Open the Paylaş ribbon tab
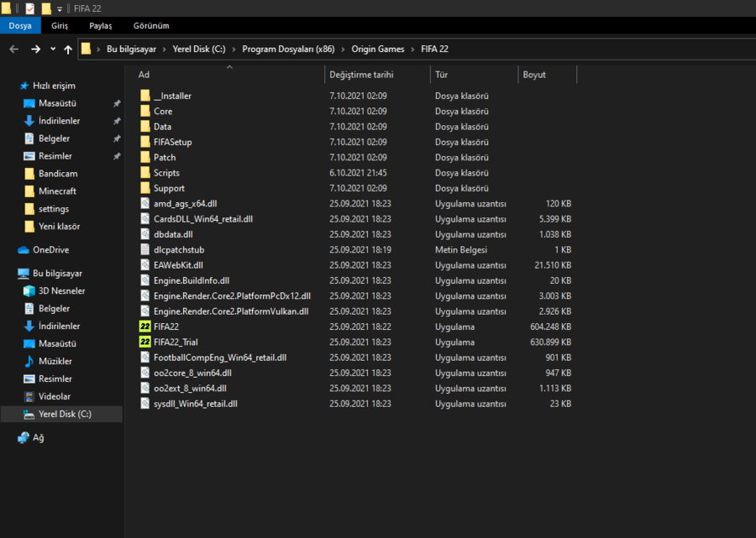The image size is (756, 538). 101,26
